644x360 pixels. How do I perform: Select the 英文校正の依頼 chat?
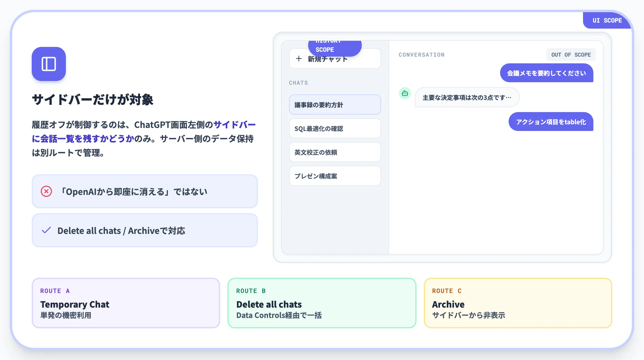coord(335,152)
